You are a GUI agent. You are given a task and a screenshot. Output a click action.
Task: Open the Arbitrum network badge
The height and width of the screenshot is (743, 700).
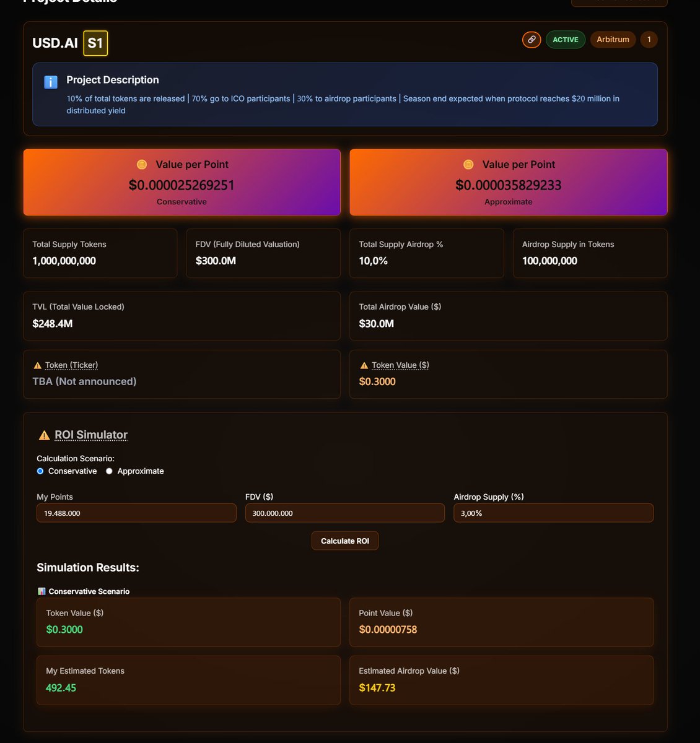pyautogui.click(x=612, y=39)
